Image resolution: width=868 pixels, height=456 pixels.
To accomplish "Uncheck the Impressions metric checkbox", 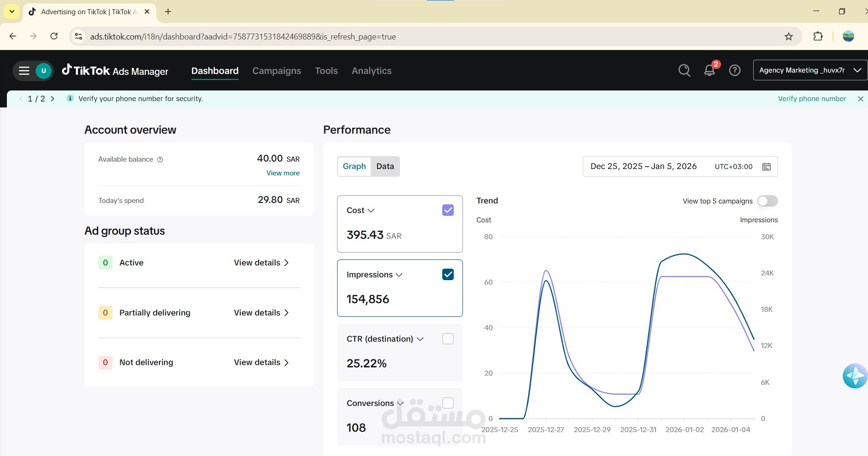I will (448, 275).
